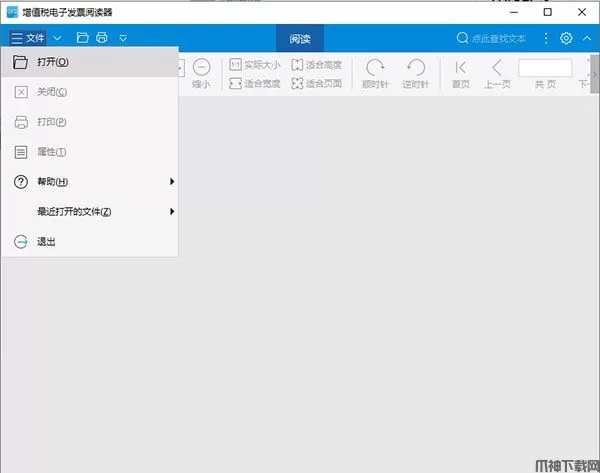
Task: Click the 实际大小 actual size button
Action: [254, 64]
